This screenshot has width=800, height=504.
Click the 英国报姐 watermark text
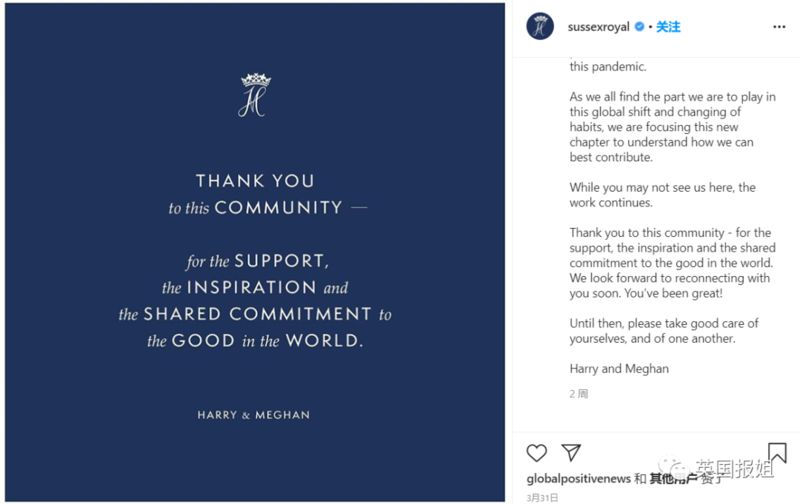(x=734, y=468)
